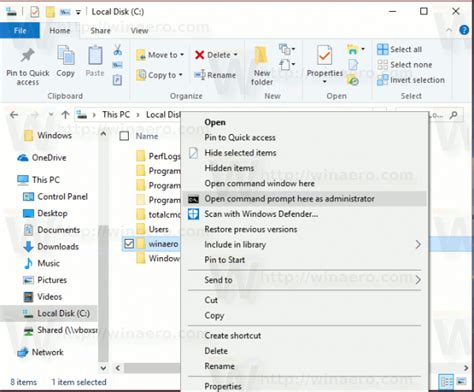
Task: Click the Up one level arrow
Action: tap(65, 115)
